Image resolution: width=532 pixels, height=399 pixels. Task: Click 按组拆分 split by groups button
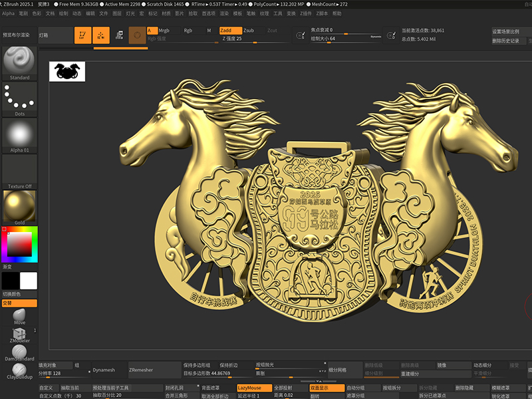click(400, 388)
